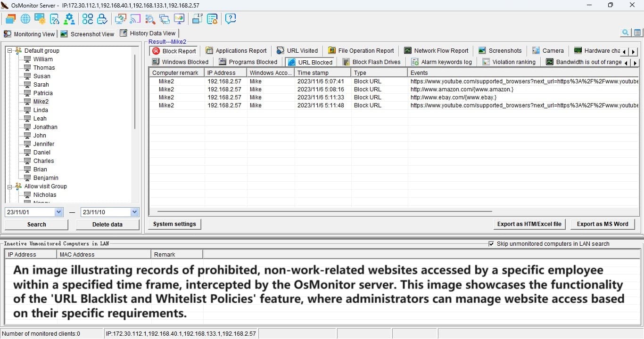Click the Delete data button
The height and width of the screenshot is (339, 644).
[107, 224]
